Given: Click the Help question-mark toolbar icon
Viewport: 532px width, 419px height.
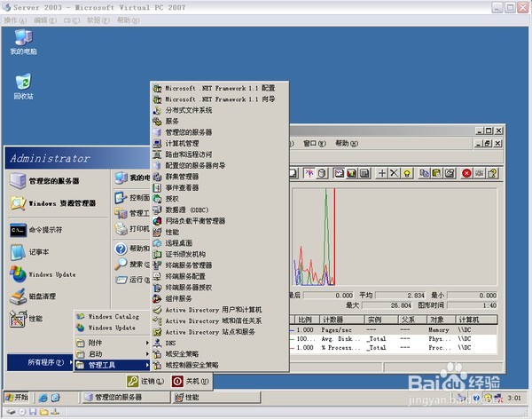Looking at the screenshot, I should pos(492,173).
